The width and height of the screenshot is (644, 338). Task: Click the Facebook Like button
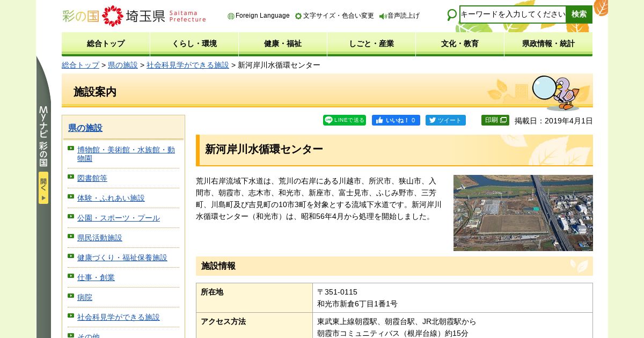[x=396, y=120]
